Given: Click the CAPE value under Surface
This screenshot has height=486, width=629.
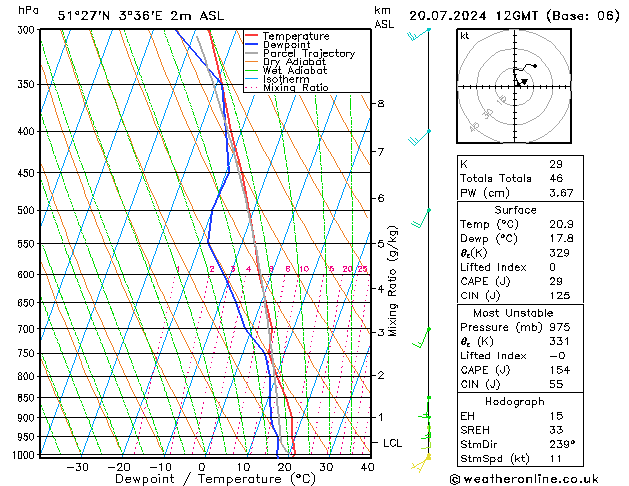Looking at the screenshot, I should click(x=556, y=281).
